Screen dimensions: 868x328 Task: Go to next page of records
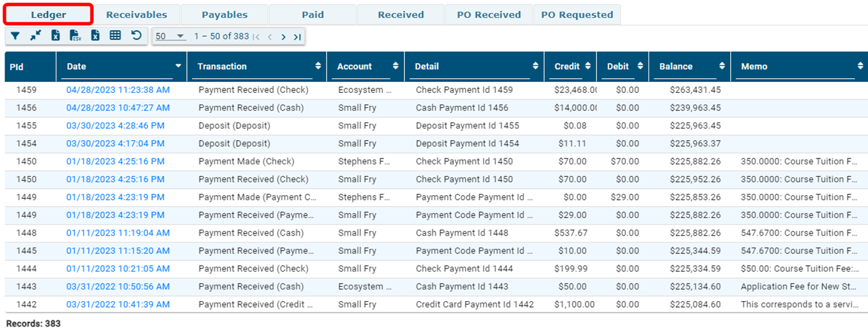pos(283,37)
